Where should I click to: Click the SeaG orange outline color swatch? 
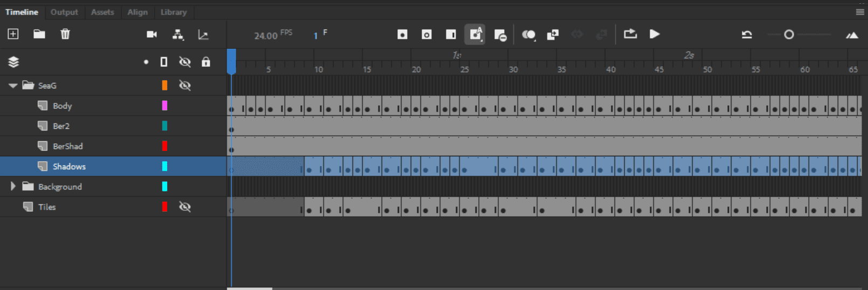pos(164,85)
